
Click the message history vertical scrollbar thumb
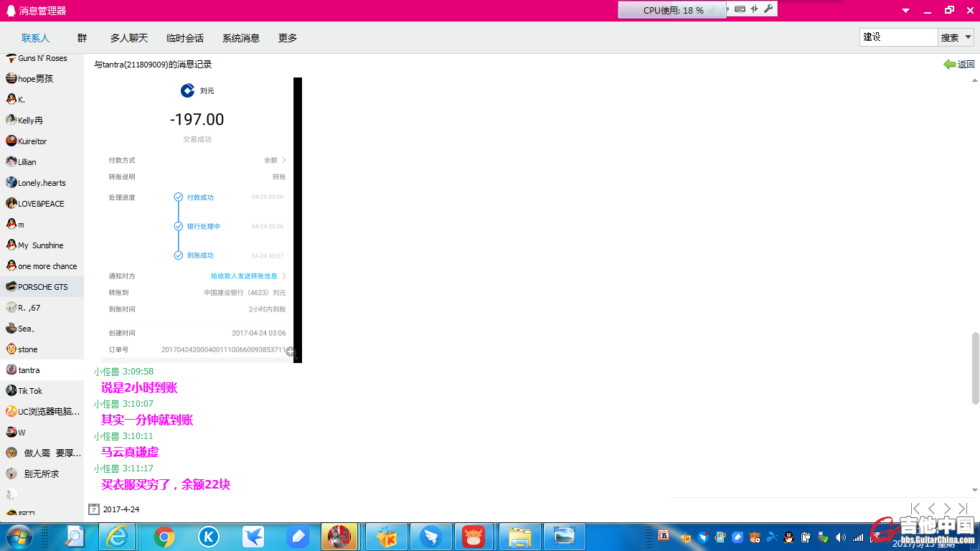975,368
